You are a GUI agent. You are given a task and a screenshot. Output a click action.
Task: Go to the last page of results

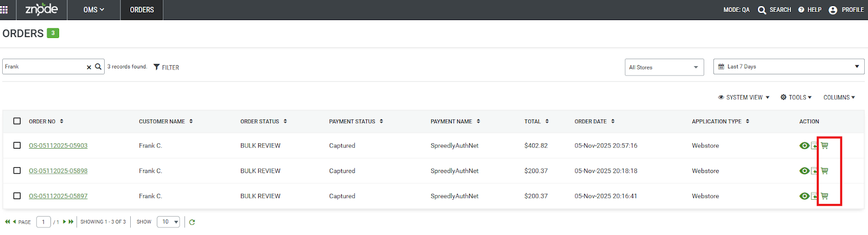pyautogui.click(x=71, y=222)
